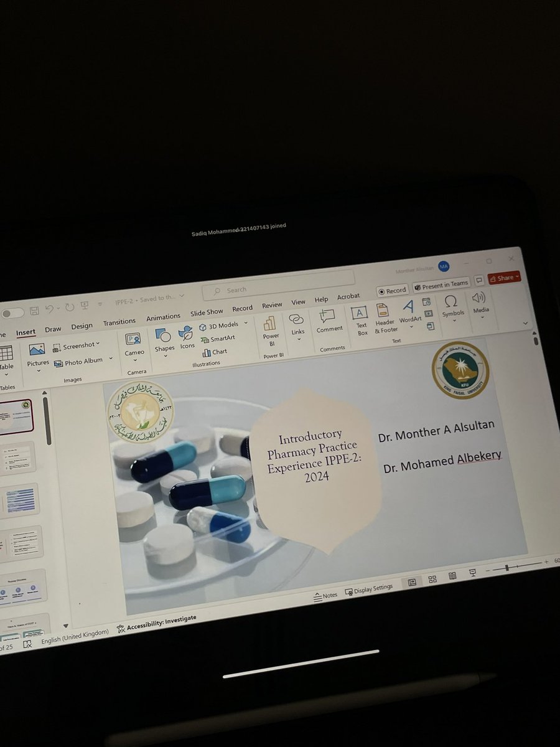Open Header & Footer settings
The image size is (560, 747).
(385, 317)
